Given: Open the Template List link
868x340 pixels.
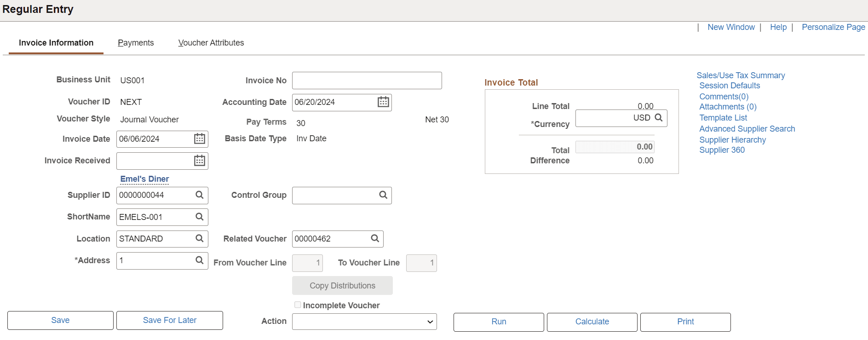Looking at the screenshot, I should click(x=723, y=118).
